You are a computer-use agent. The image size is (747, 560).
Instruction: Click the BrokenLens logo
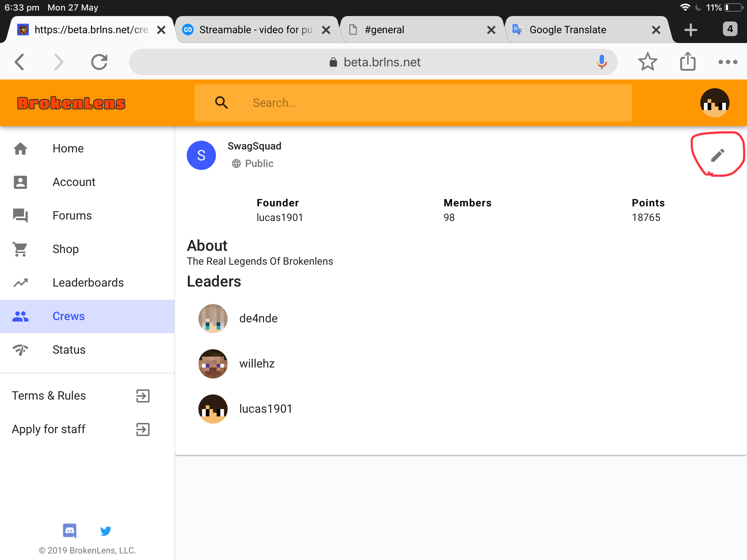tap(71, 103)
